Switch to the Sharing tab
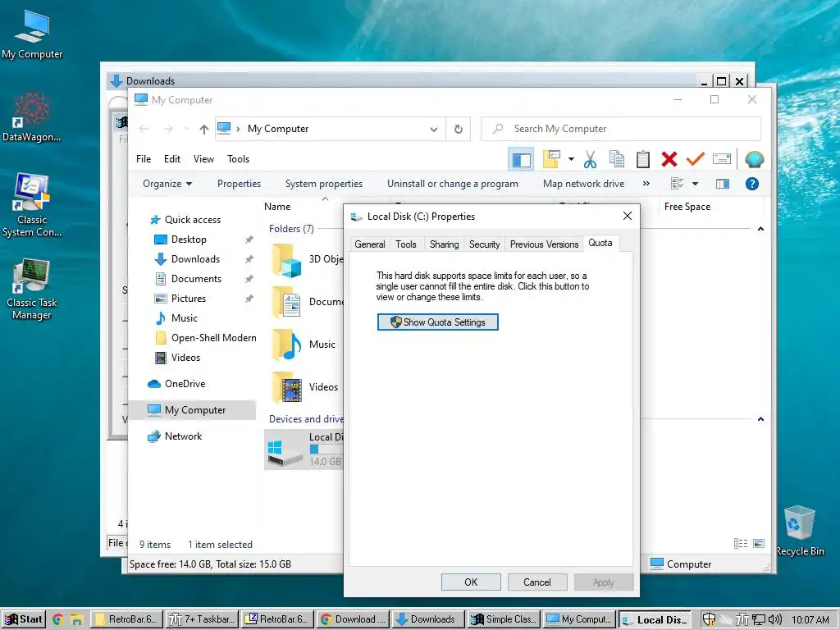This screenshot has width=840, height=630. click(x=444, y=244)
